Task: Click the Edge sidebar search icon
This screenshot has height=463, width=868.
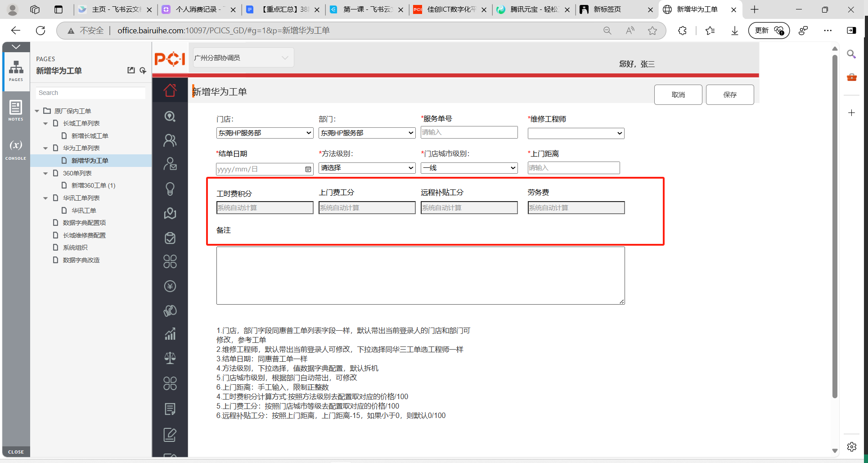Action: 851,54
